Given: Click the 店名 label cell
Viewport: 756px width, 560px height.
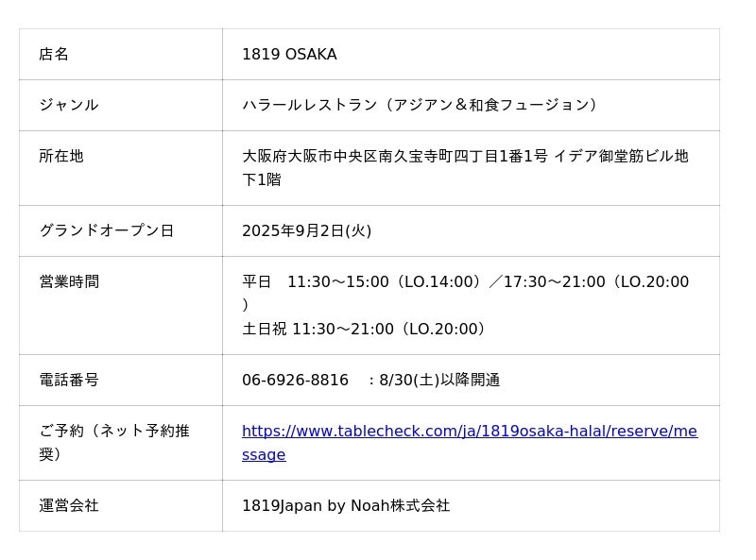Looking at the screenshot, I should click(54, 55).
